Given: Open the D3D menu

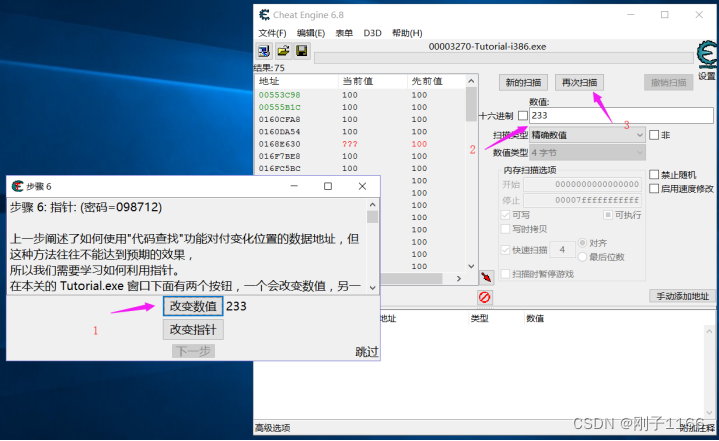Looking at the screenshot, I should pos(372,33).
